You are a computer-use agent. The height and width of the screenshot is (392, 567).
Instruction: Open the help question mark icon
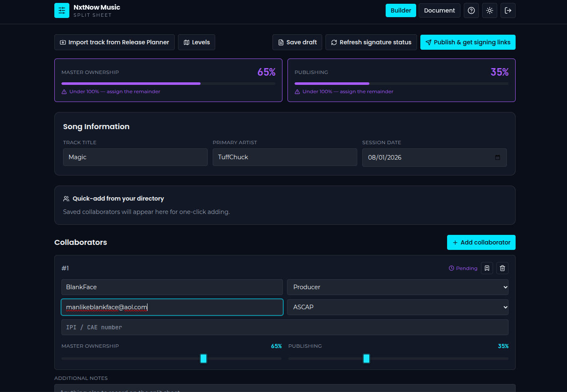471,10
